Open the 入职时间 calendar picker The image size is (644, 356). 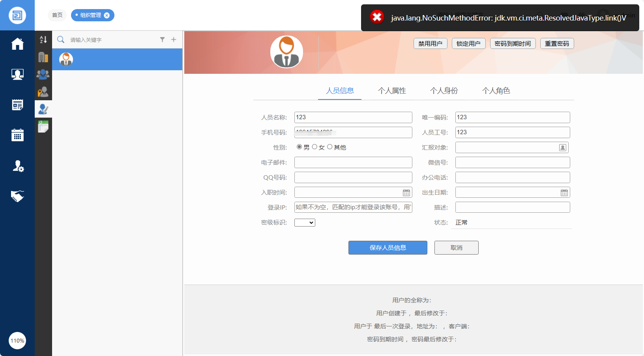click(406, 193)
